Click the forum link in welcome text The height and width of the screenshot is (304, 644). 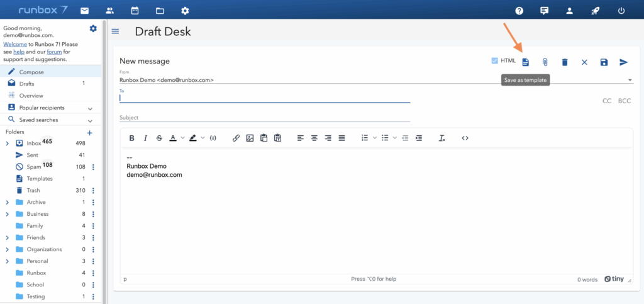54,52
